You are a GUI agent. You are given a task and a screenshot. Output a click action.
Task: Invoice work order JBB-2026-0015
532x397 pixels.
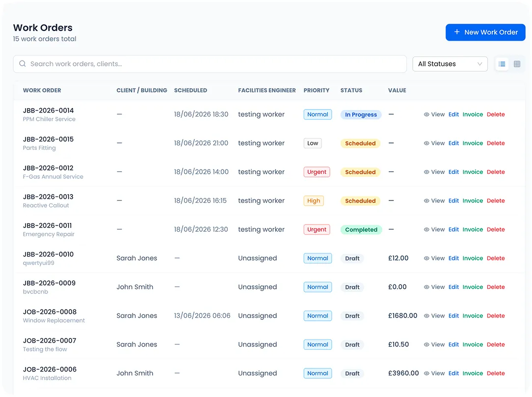point(473,143)
